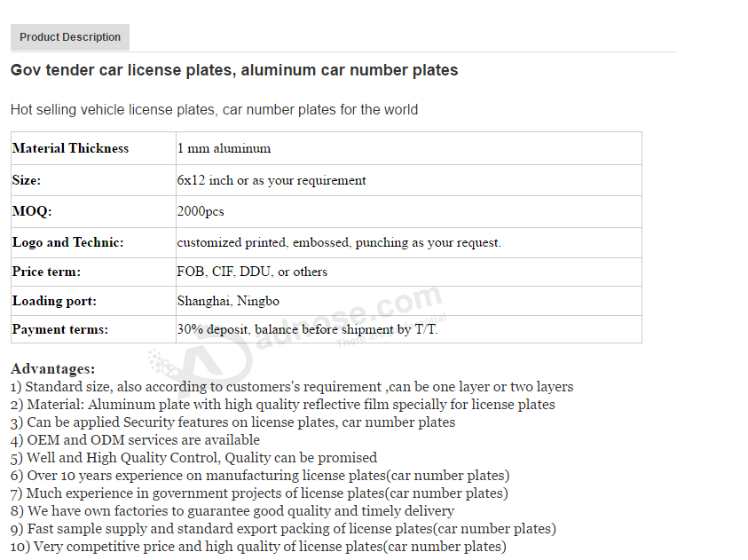Open the Product Description tab
748x560 pixels.
[x=69, y=37]
